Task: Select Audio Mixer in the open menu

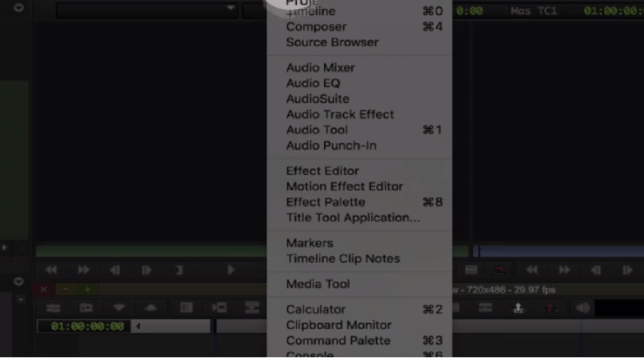Action: click(320, 68)
